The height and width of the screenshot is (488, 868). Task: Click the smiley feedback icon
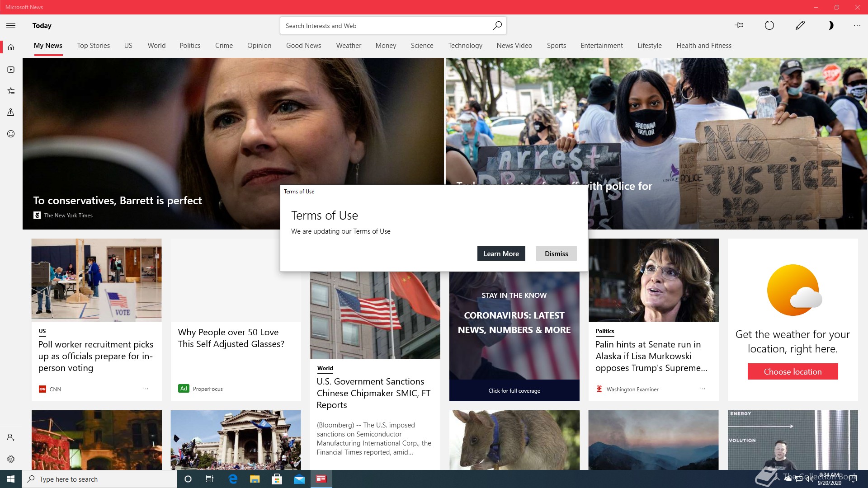coord(11,134)
